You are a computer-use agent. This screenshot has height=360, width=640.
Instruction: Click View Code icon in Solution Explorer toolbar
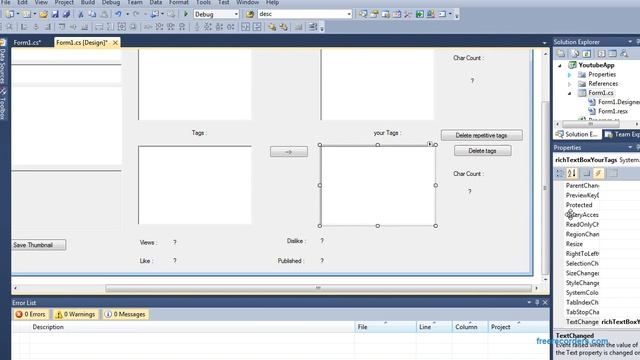tap(601, 53)
